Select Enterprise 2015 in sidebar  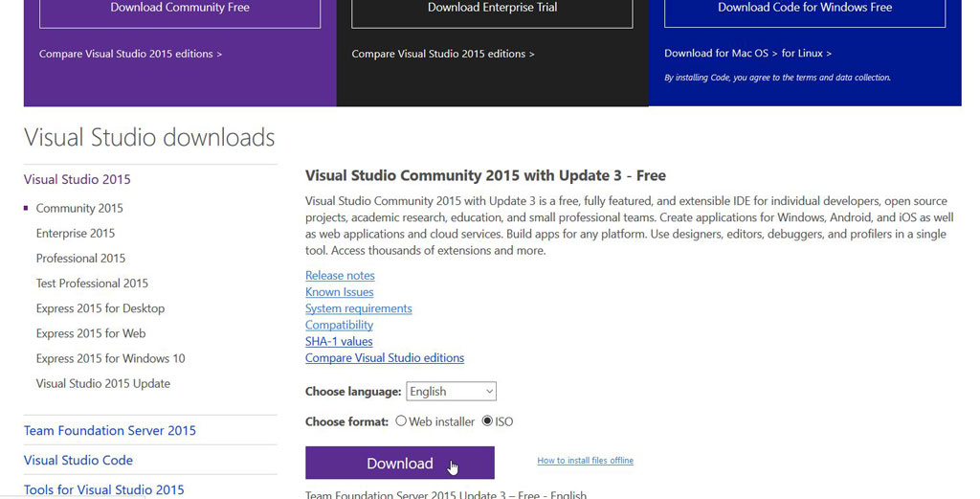76,234
